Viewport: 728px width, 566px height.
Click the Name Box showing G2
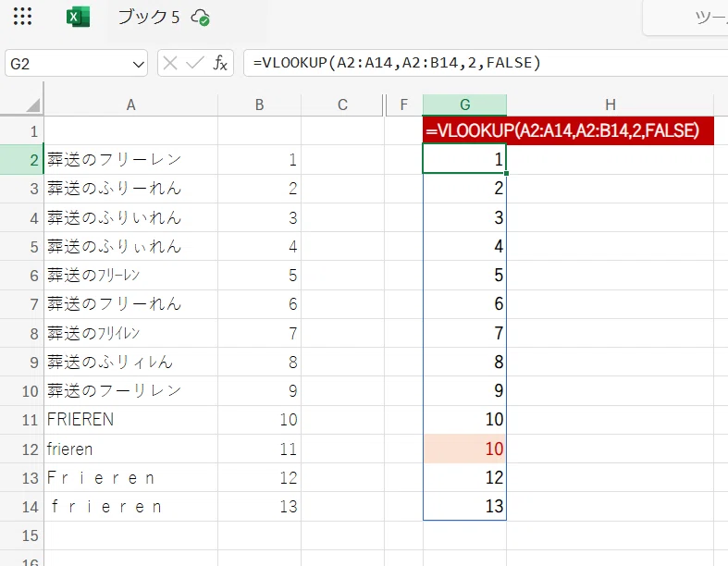76,63
